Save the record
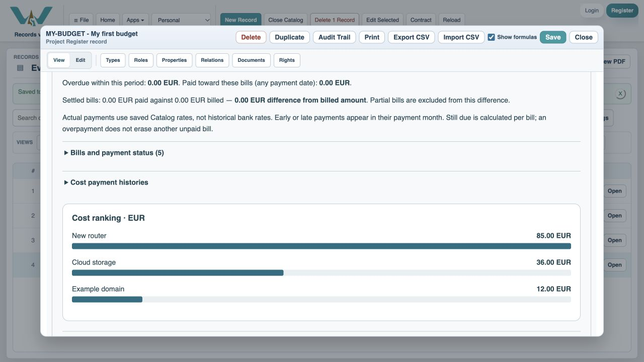The height and width of the screenshot is (362, 644). pyautogui.click(x=553, y=37)
